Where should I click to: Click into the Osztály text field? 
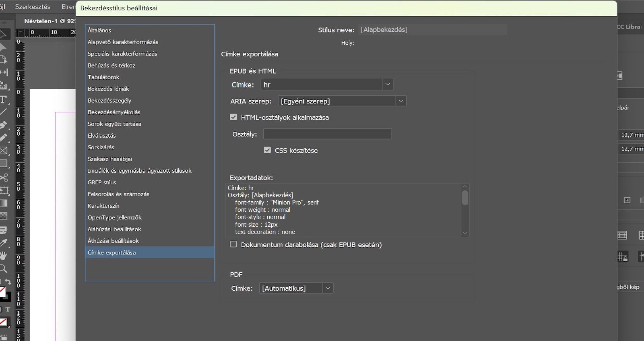327,134
